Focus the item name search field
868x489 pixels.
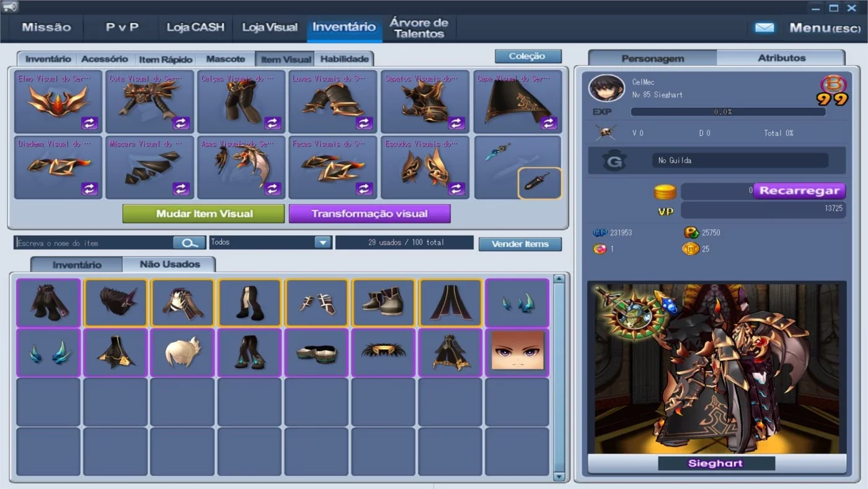(94, 243)
